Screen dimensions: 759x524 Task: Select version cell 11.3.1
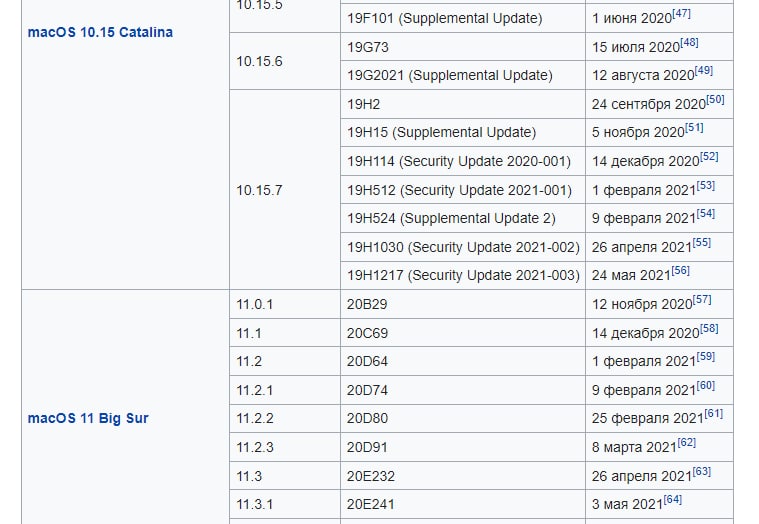click(285, 505)
